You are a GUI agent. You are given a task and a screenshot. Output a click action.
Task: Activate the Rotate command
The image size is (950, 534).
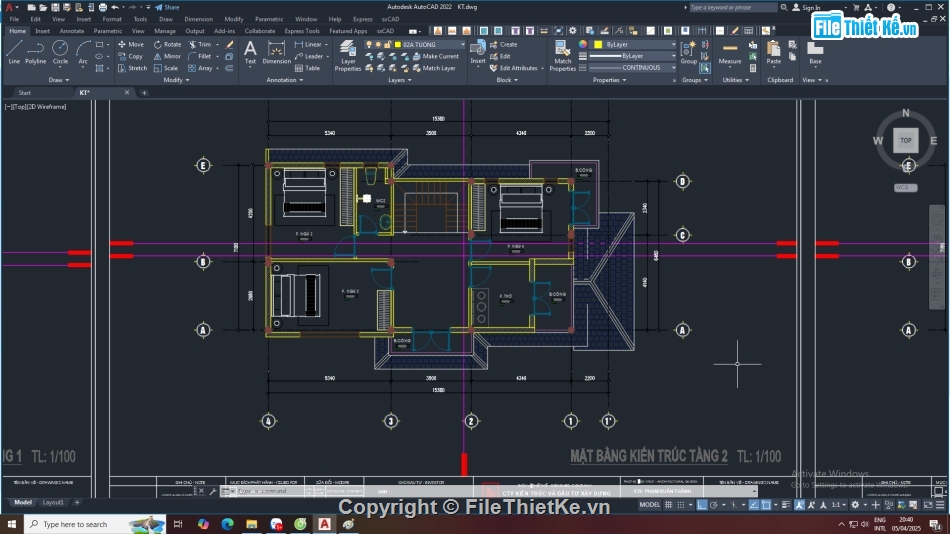tap(167, 44)
